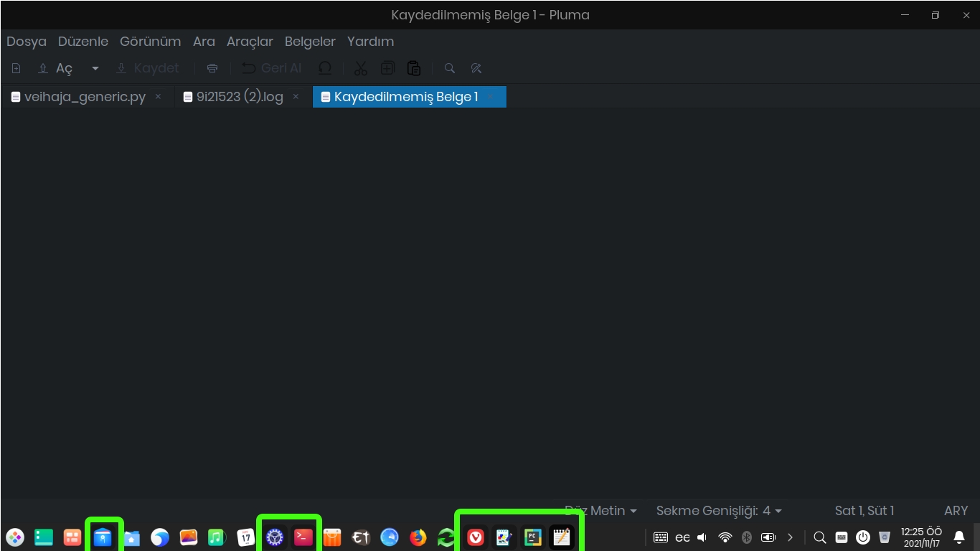Click the Kaydet (Save) toolbar button
The width and height of the screenshot is (980, 551).
point(147,68)
